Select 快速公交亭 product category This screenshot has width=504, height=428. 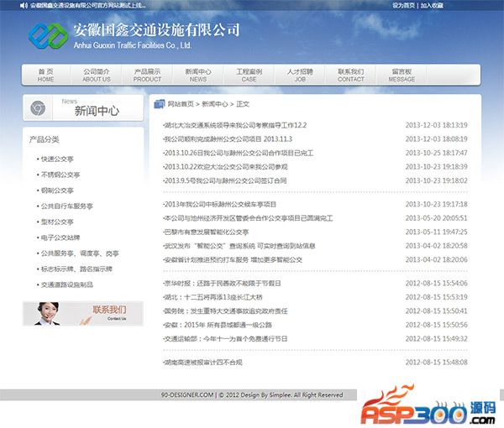click(56, 159)
